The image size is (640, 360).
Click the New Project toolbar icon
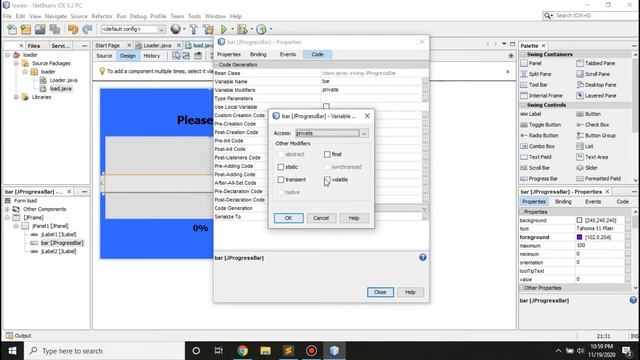click(x=26, y=29)
